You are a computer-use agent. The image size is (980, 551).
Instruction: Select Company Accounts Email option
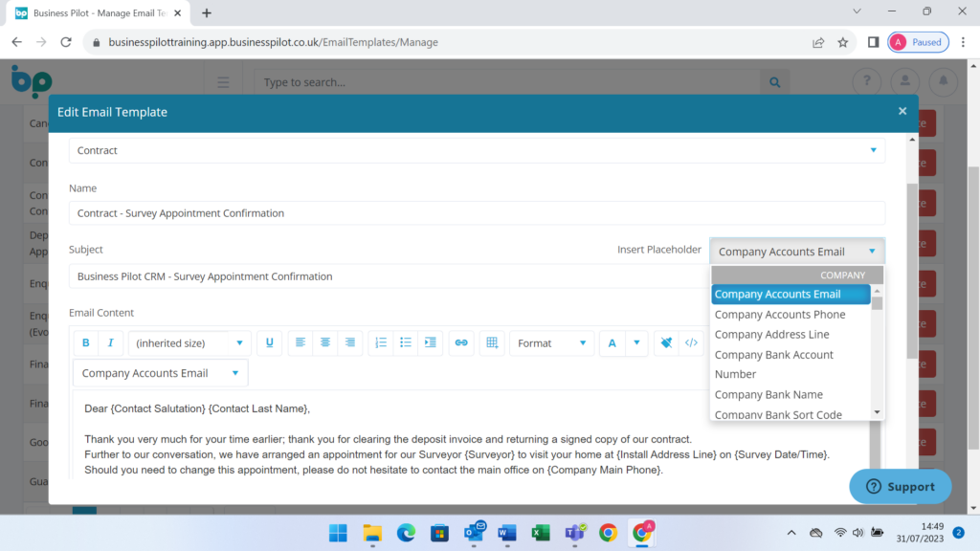[x=791, y=295]
